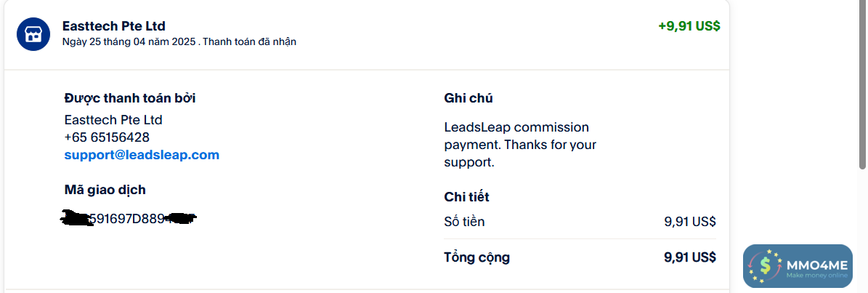Click the LeadsLeap commission note text

point(520,145)
